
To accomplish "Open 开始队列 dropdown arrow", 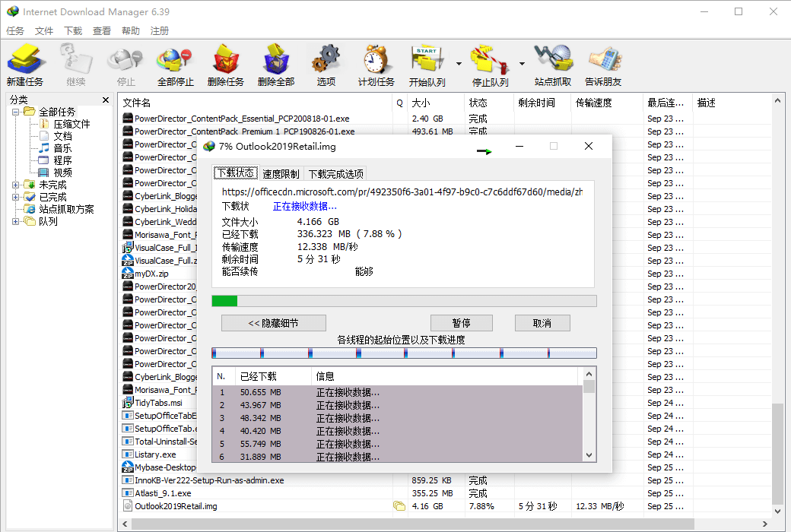I will (x=459, y=64).
